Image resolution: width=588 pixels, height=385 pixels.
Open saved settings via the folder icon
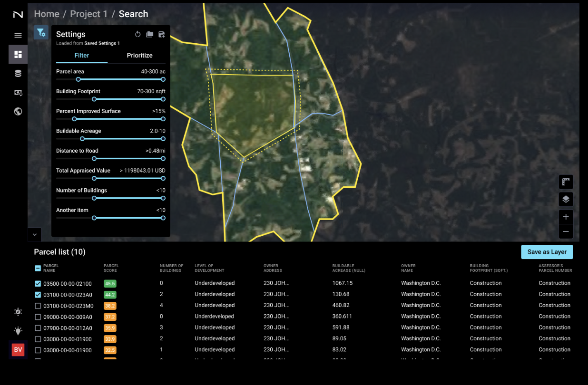(x=149, y=34)
